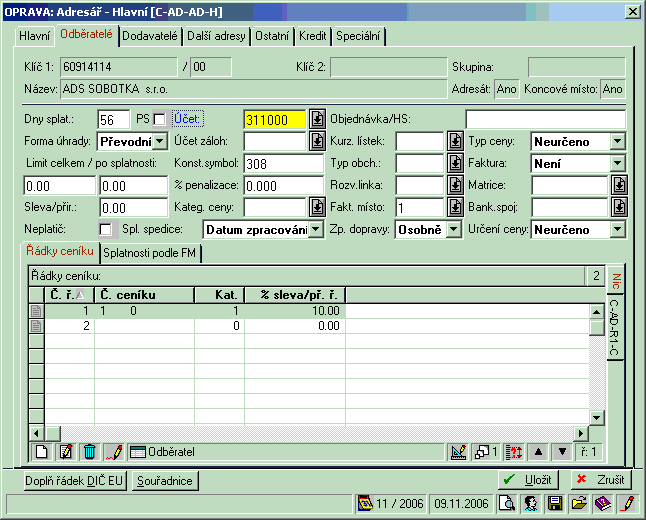Open lookup for Účet 311000 field

pyautogui.click(x=317, y=119)
